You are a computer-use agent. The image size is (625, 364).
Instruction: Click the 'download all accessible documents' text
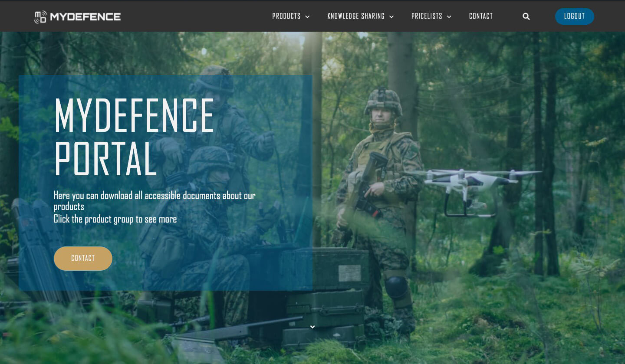pyautogui.click(x=154, y=196)
